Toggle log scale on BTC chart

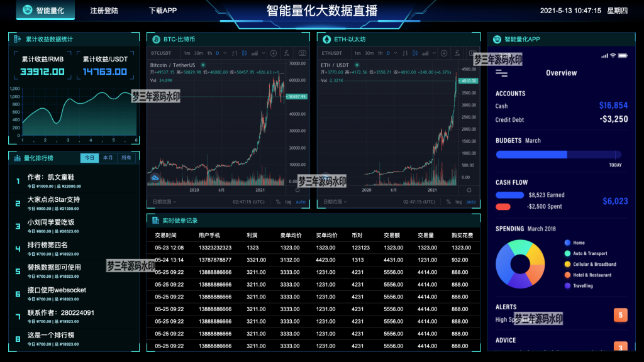coord(288,202)
